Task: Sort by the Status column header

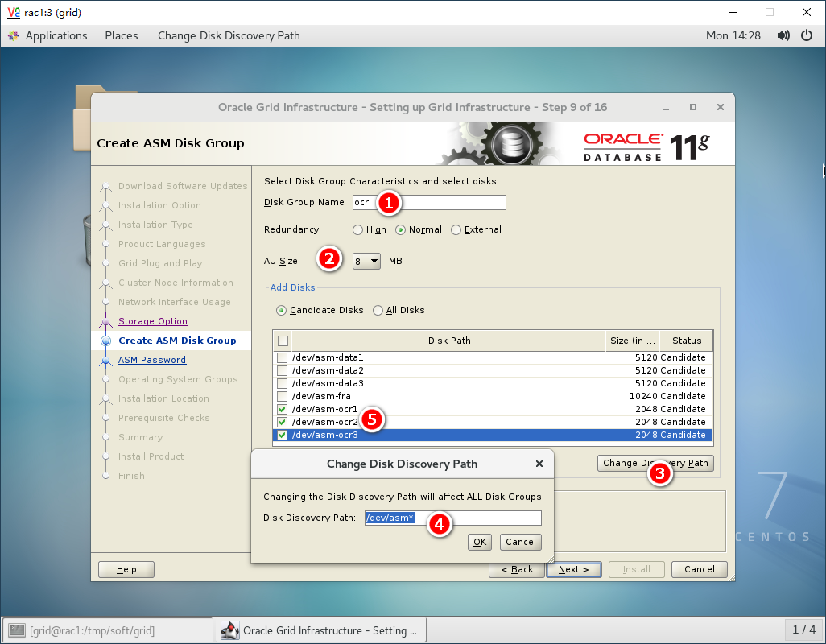Action: [687, 341]
